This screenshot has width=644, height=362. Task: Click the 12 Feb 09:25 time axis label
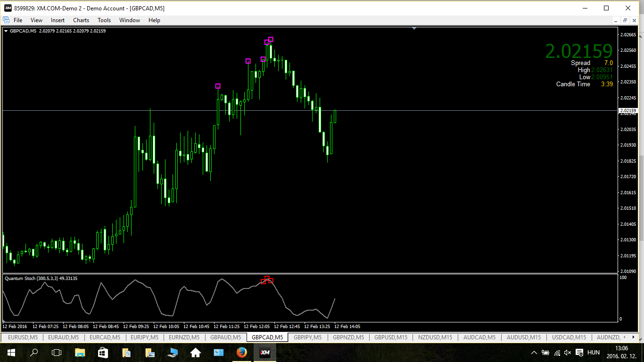click(x=136, y=326)
